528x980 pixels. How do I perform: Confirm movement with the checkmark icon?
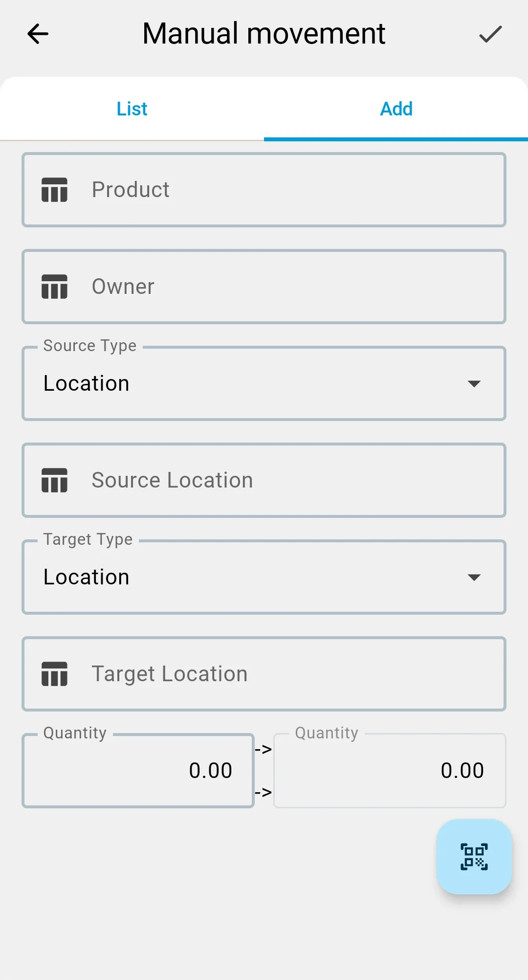[490, 34]
